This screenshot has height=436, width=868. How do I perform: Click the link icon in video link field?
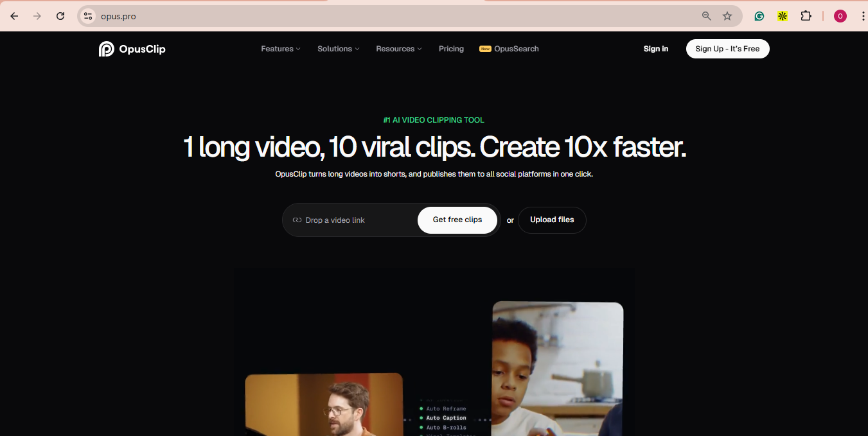click(297, 220)
